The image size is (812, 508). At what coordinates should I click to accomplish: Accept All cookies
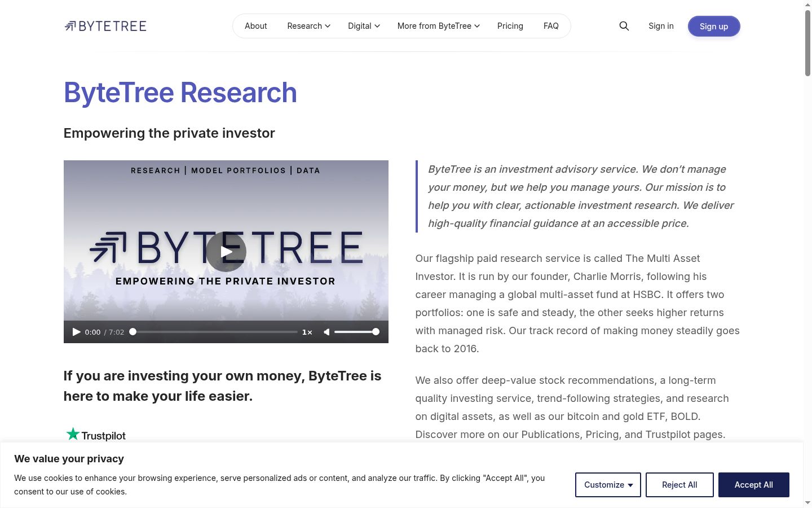[x=754, y=485]
